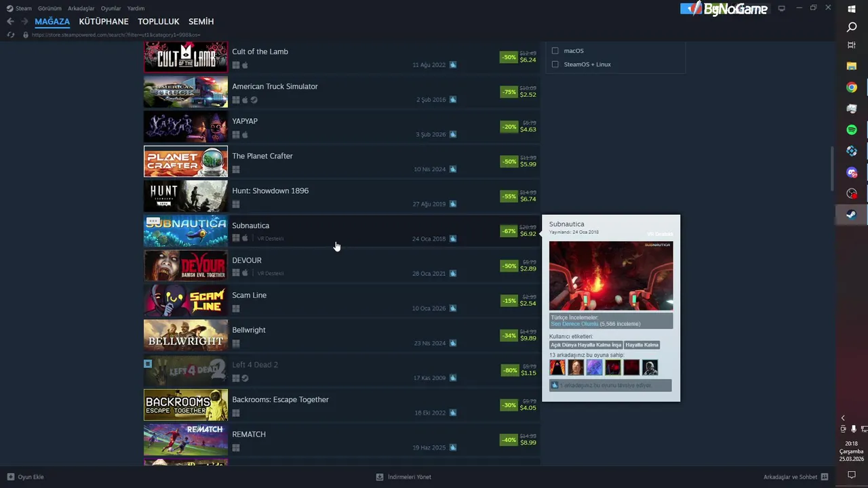Open the Yardım menu
868x488 pixels.
pyautogui.click(x=136, y=8)
